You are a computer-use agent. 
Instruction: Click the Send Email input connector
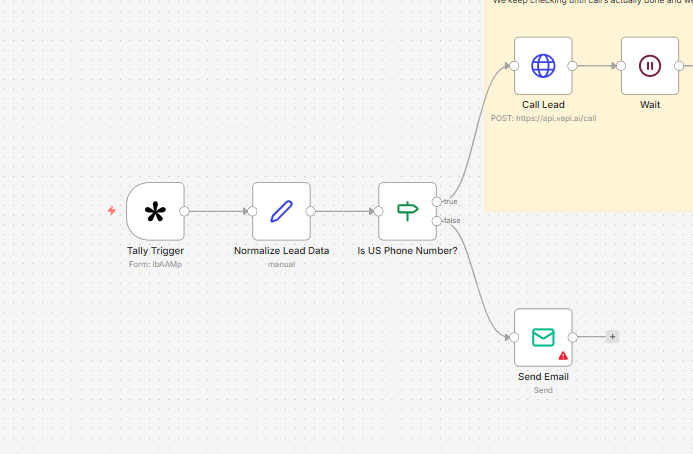click(514, 337)
